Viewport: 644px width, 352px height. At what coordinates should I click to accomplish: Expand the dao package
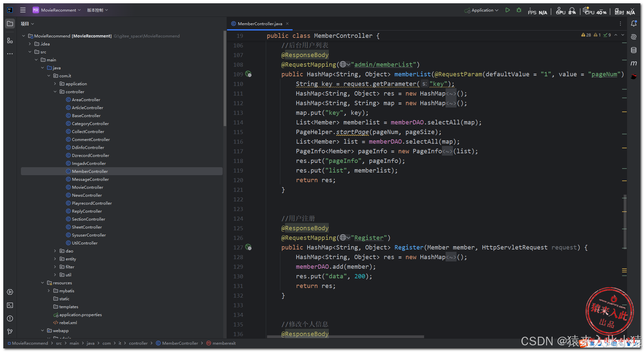click(55, 251)
